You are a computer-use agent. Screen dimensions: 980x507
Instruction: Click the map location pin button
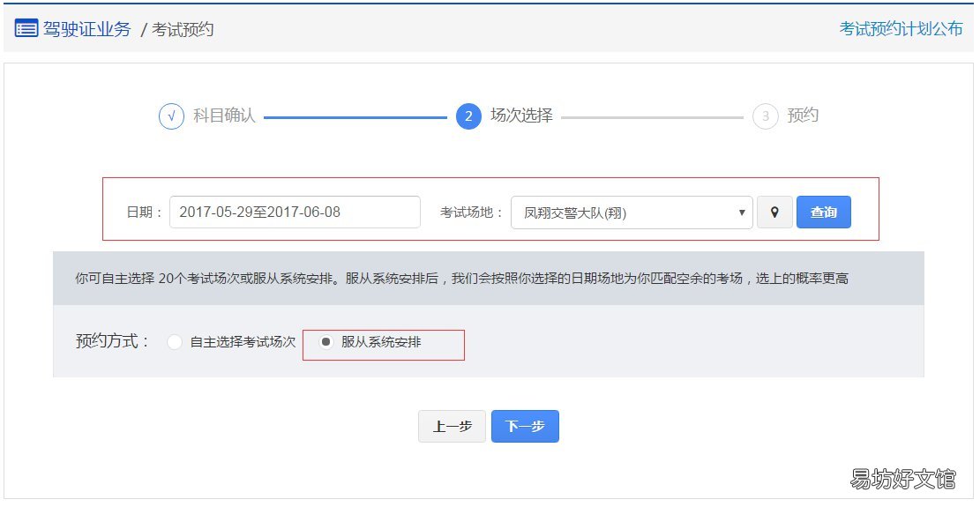pyautogui.click(x=774, y=212)
